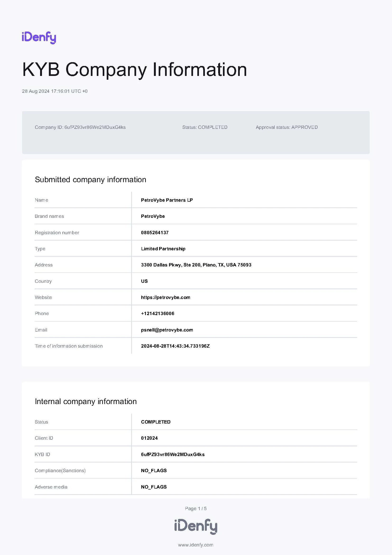
Task: Click the PetroVybe Partners LP name value
Action: pyautogui.click(x=167, y=200)
